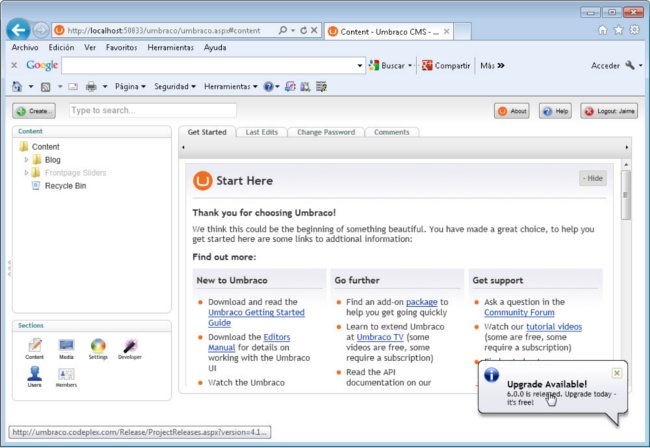Click the Recycle Bin tree item
This screenshot has height=448, width=650.
[65, 186]
